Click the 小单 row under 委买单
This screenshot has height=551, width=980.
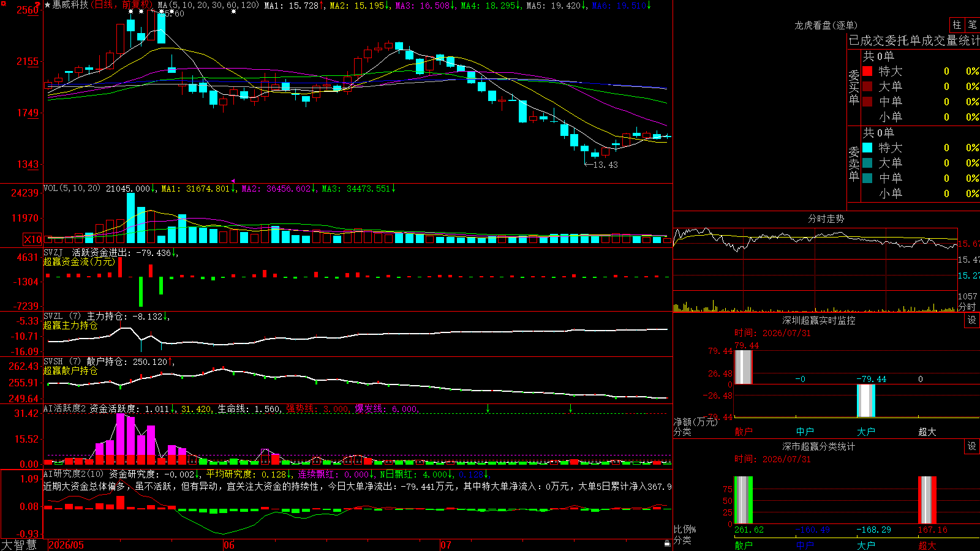point(921,117)
